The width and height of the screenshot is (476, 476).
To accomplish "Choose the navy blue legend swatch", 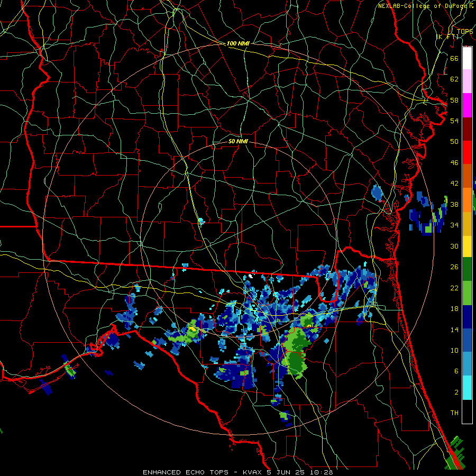I will [467, 317].
